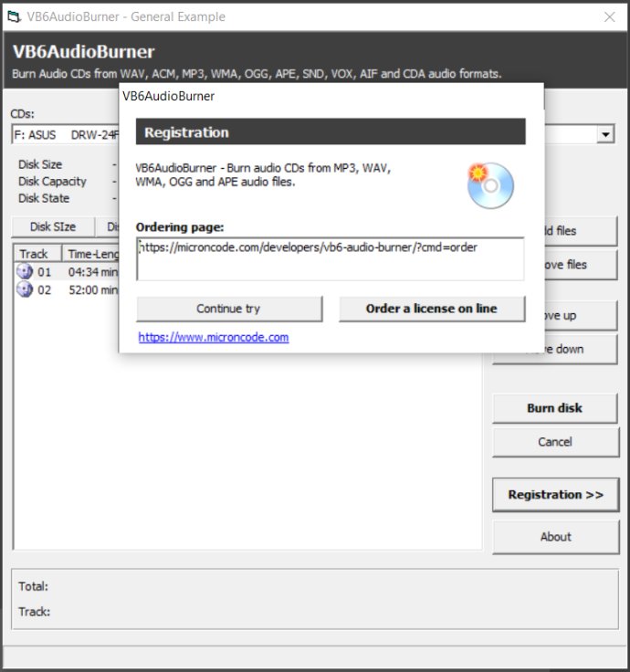
Task: Select the 04:34 min track row
Action: (x=67, y=272)
